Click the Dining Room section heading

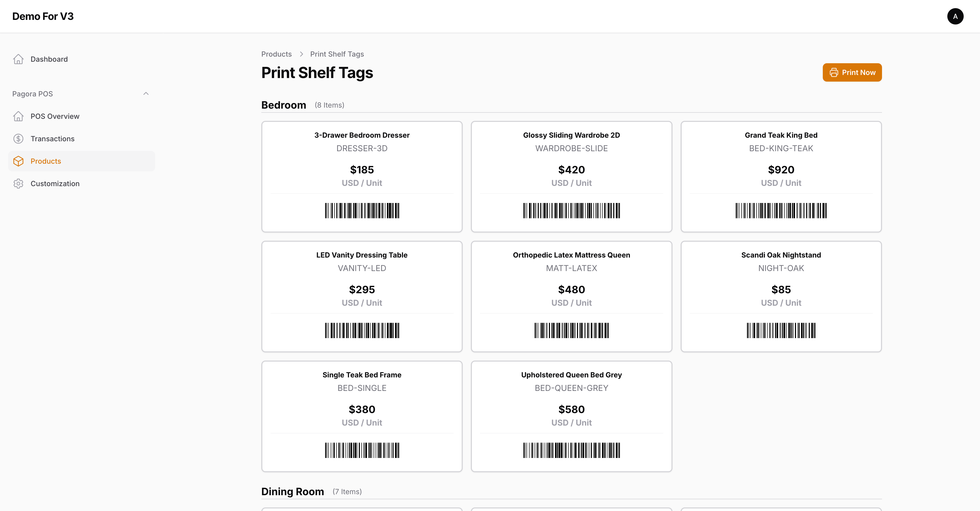click(x=292, y=492)
